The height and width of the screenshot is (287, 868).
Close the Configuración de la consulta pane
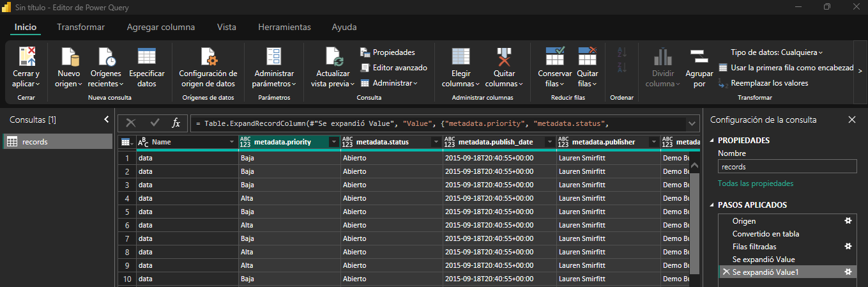[x=851, y=120]
